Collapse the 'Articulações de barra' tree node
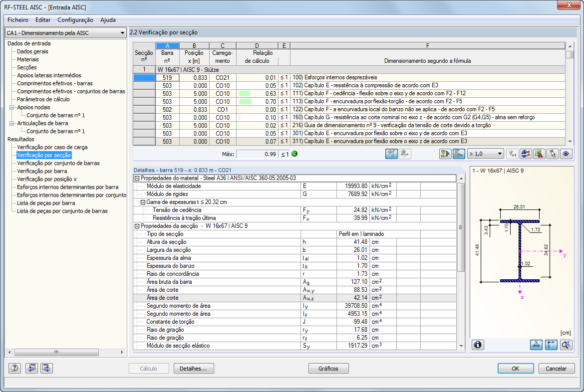This screenshot has height=392, width=584. coord(12,124)
